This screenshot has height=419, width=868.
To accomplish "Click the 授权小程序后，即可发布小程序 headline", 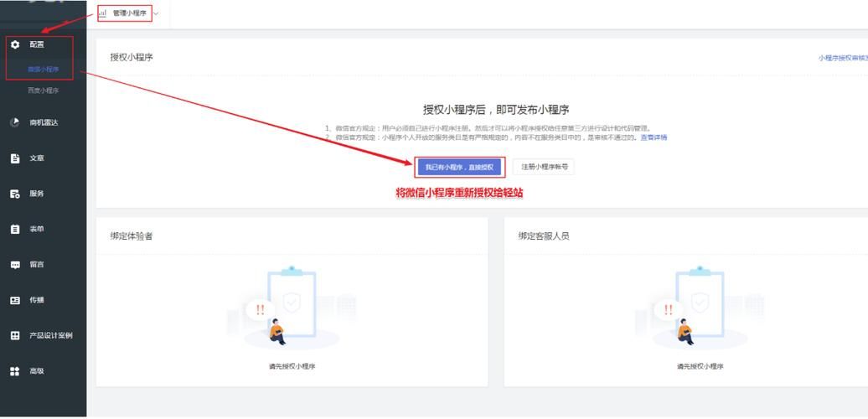I will [x=496, y=110].
